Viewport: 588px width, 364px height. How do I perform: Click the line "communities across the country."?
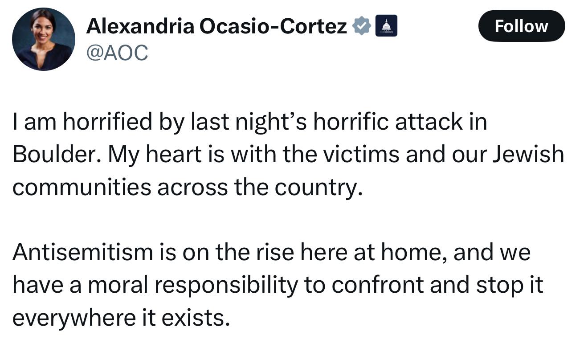[x=186, y=187]
